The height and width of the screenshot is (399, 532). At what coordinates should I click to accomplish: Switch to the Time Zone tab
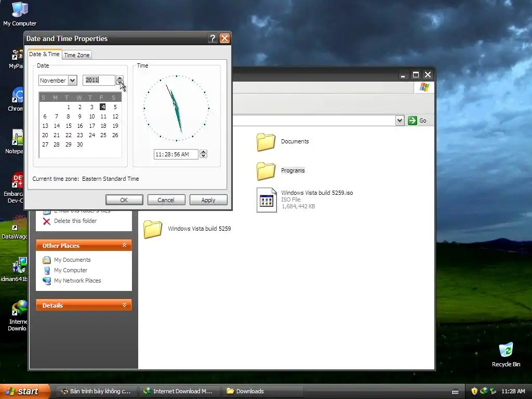[x=77, y=55]
